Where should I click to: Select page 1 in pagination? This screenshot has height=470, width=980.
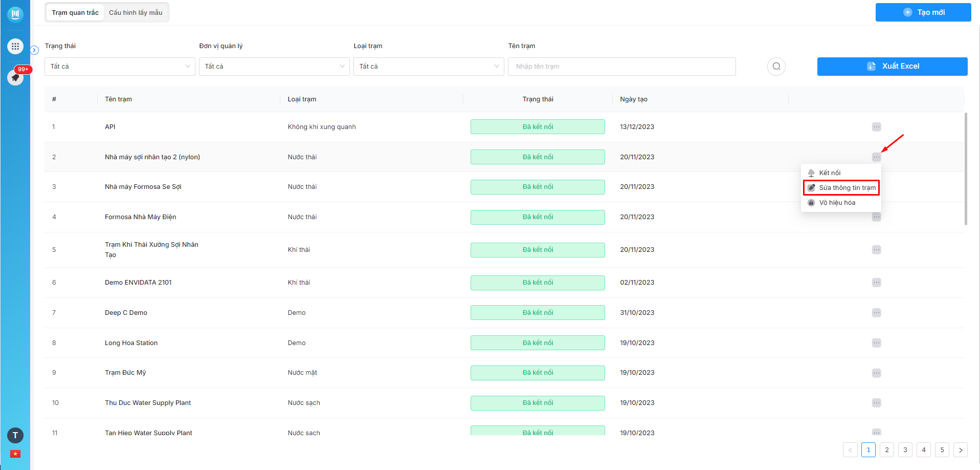click(868, 450)
